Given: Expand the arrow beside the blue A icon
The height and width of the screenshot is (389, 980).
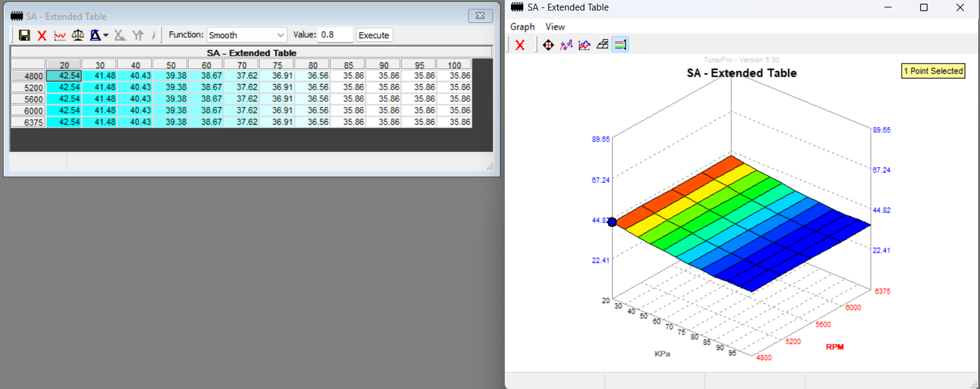Looking at the screenshot, I should [106, 35].
